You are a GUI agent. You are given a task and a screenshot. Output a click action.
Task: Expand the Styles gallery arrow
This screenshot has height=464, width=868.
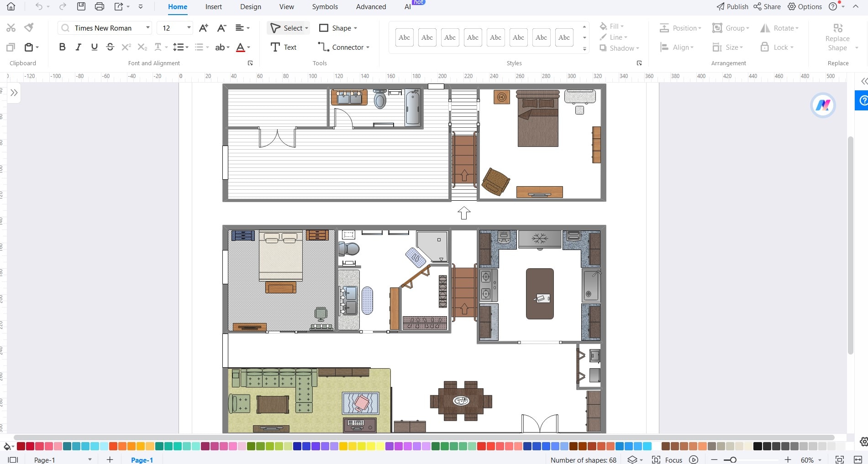(x=584, y=49)
